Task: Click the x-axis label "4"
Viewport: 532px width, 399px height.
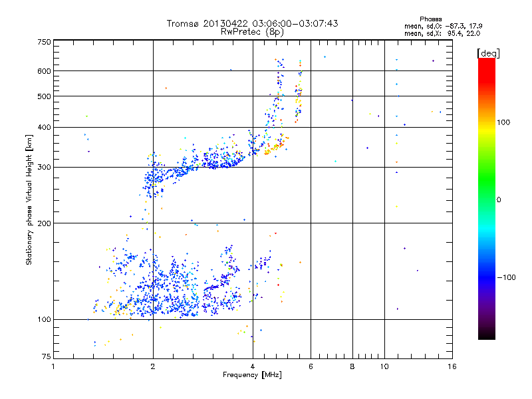Action: (x=253, y=366)
